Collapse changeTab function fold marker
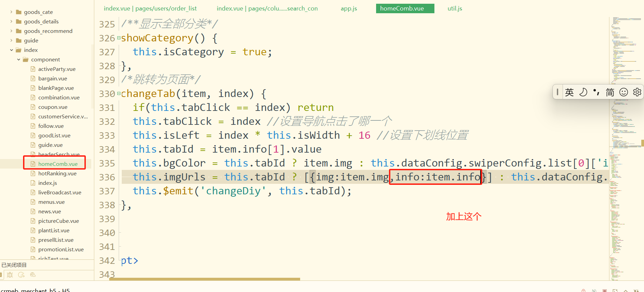Image resolution: width=644 pixels, height=292 pixels. [x=119, y=93]
